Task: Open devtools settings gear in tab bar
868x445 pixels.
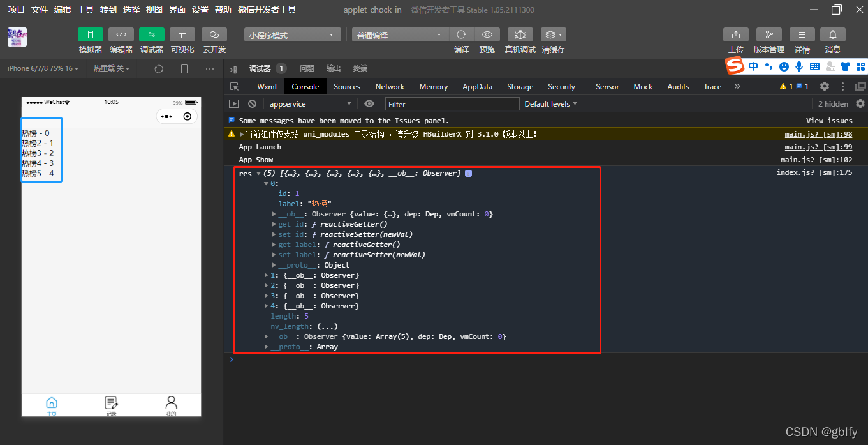Action: (x=825, y=86)
